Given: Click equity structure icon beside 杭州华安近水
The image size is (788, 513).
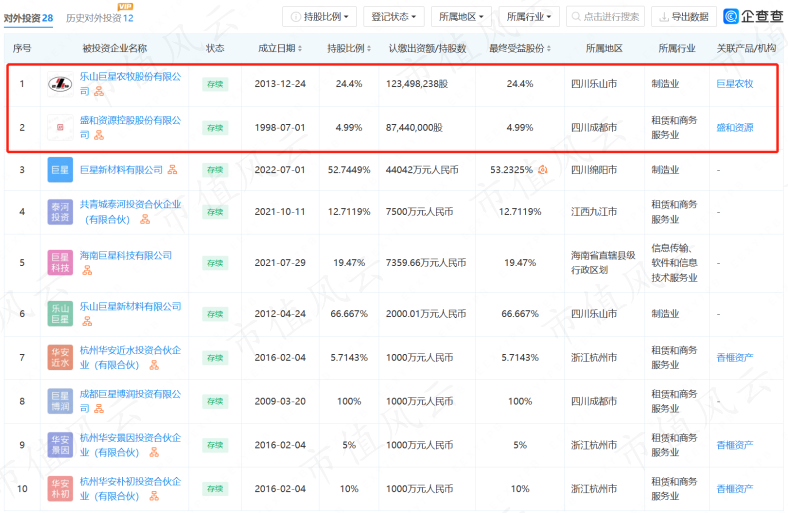Looking at the screenshot, I should 154,365.
